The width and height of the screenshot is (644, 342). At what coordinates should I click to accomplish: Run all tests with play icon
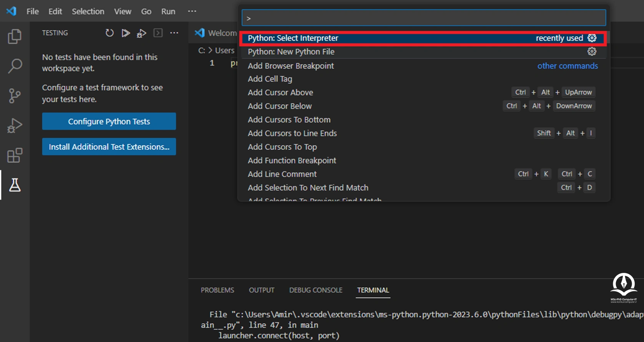126,33
